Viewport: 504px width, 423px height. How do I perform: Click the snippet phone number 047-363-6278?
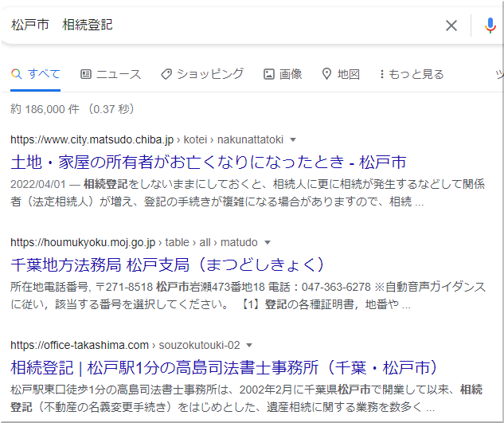point(336,287)
